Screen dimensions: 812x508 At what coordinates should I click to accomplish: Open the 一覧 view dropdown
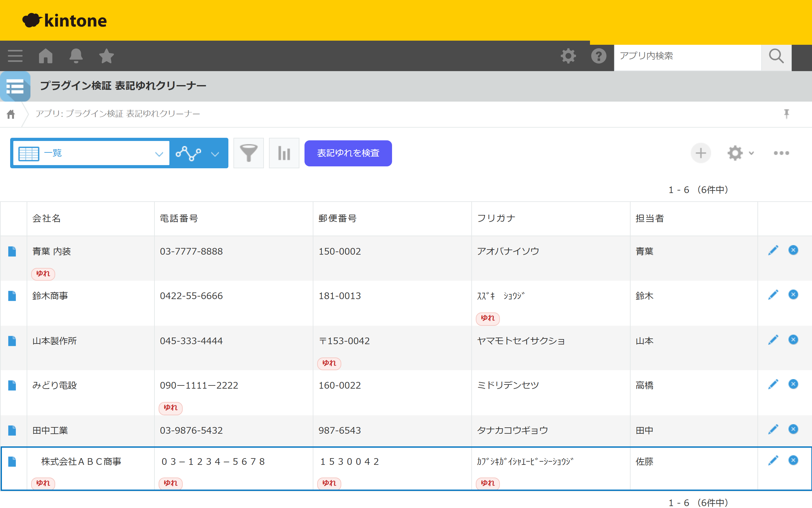[x=91, y=154]
